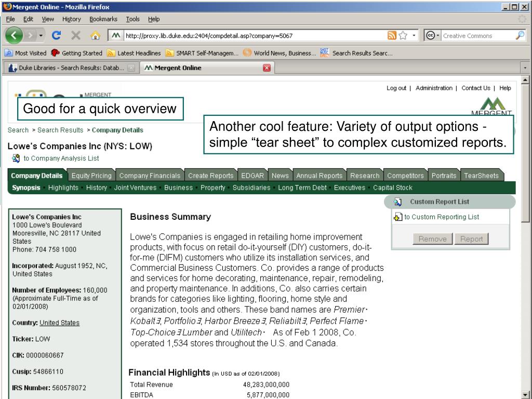532x399 pixels.
Task: Follow the United States country link
Action: (59, 323)
